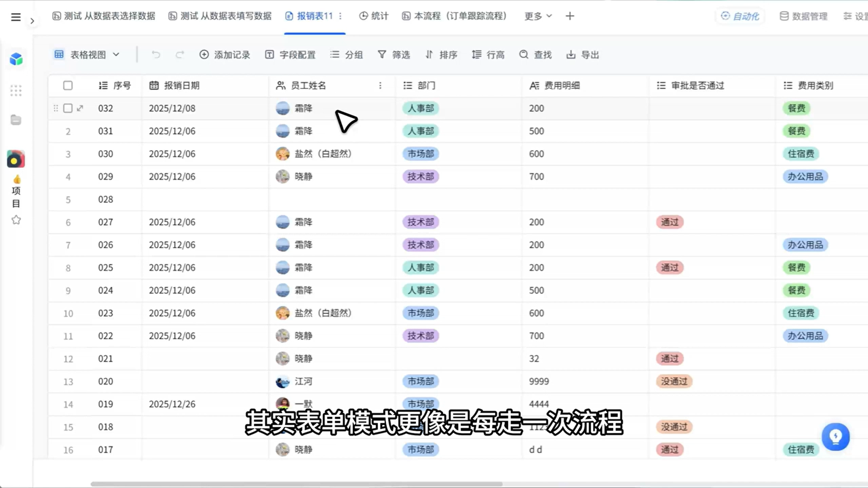Viewport: 868px width, 488px height.
Task: Click 住宿费 tag in row 030
Action: 801,154
